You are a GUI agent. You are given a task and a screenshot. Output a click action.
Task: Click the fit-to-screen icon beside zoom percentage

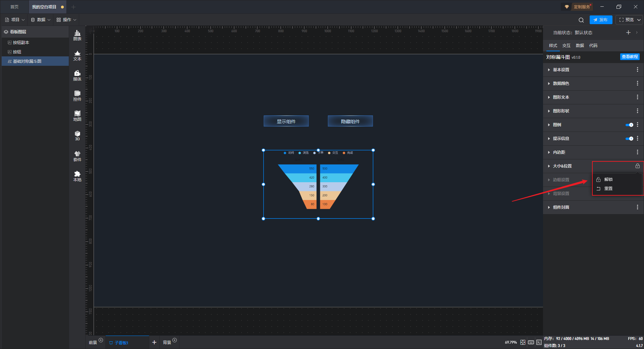(523, 342)
